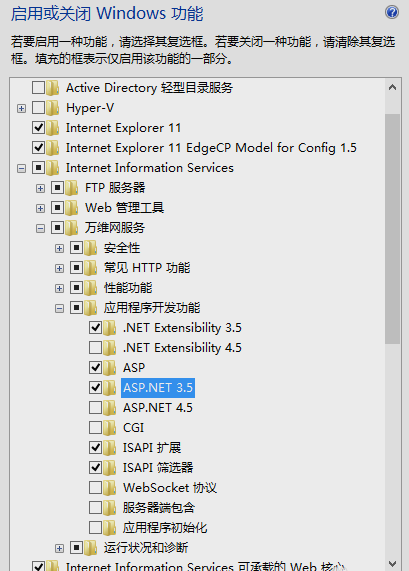Select the 性能功能 folder icon
The width and height of the screenshot is (409, 571).
tap(91, 288)
